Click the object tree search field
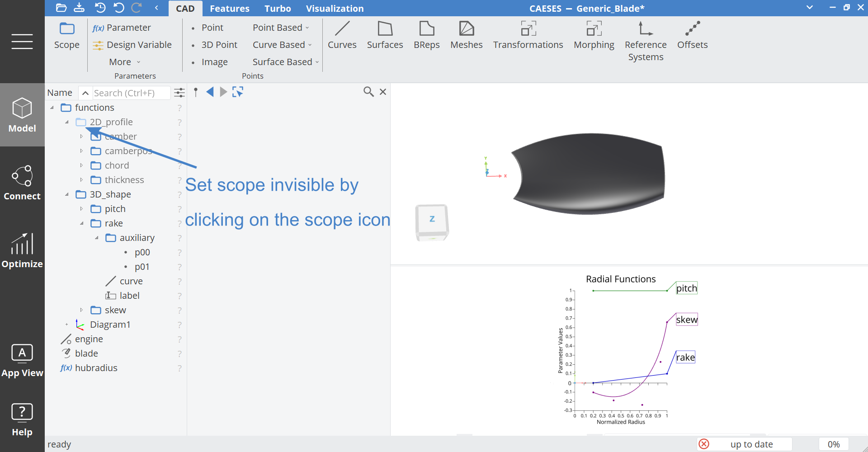 (130, 93)
